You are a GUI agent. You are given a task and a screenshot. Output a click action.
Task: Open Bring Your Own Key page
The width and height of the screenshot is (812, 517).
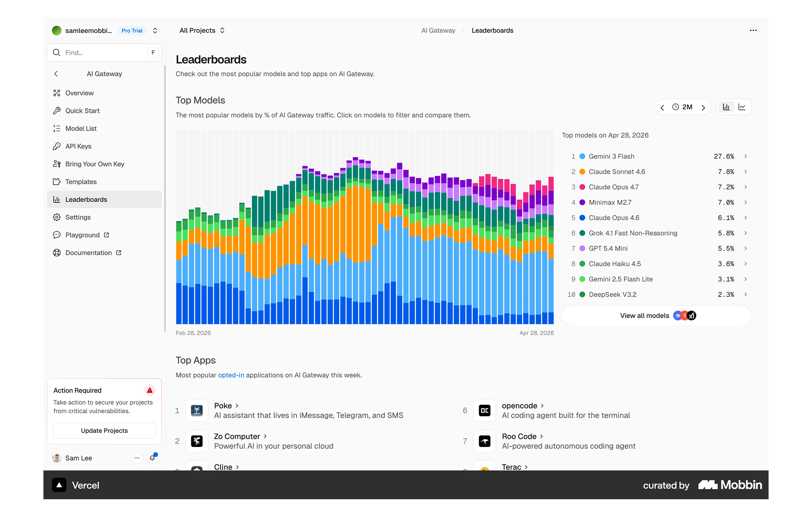[105, 164]
